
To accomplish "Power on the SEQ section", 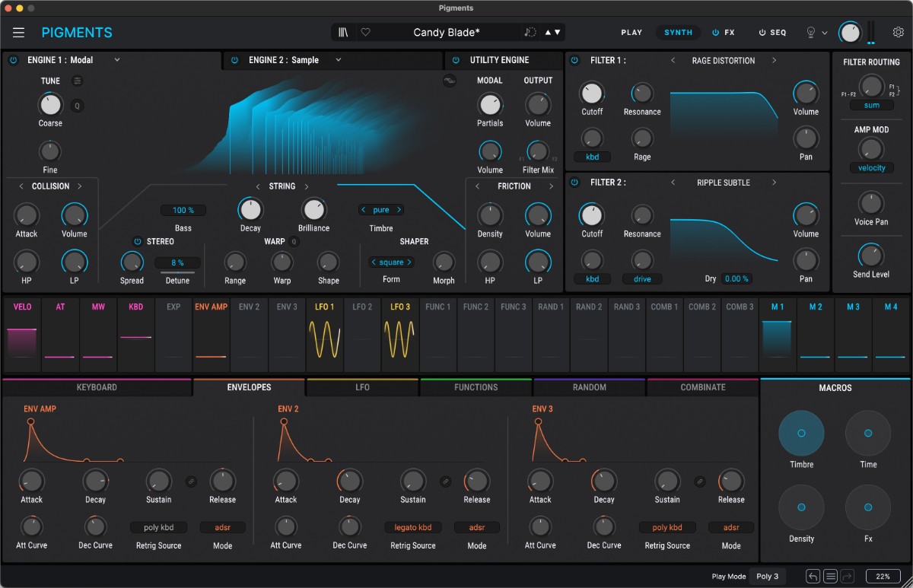I will coord(763,32).
